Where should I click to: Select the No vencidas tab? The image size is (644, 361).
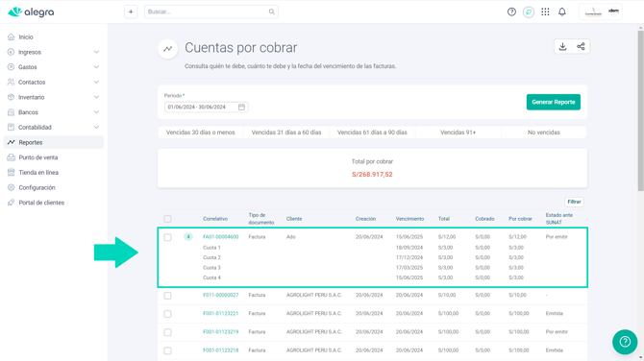pyautogui.click(x=544, y=132)
